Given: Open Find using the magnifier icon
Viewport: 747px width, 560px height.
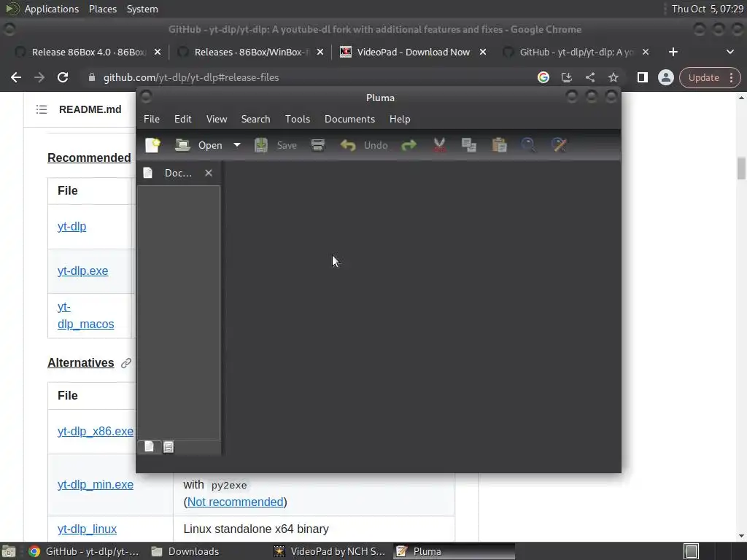Looking at the screenshot, I should click(528, 145).
